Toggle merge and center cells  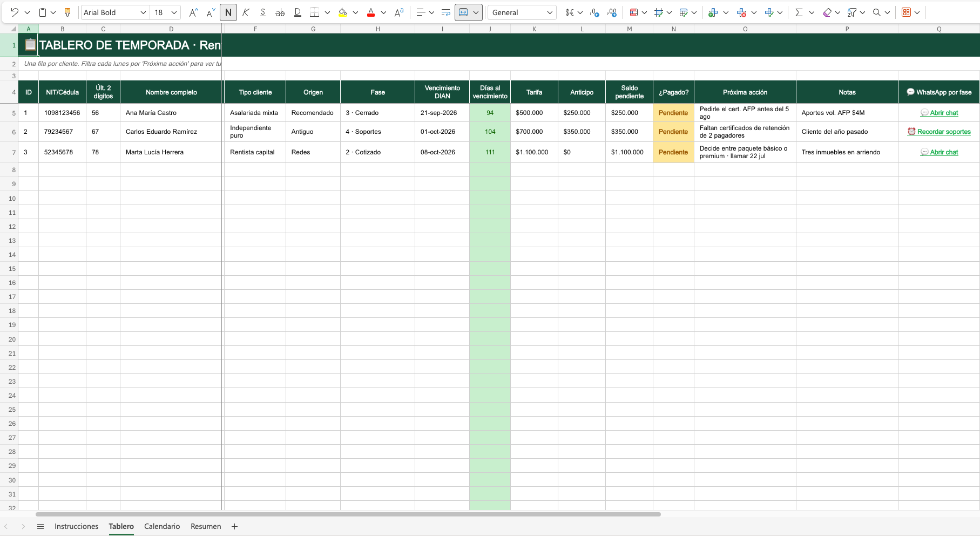click(463, 12)
